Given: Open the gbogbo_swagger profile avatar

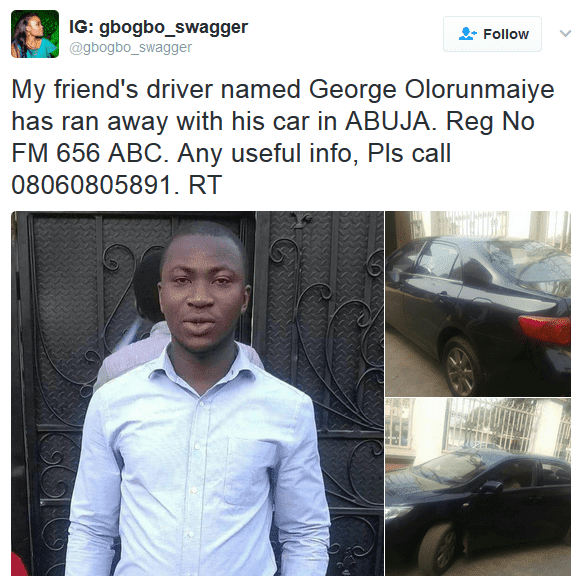Looking at the screenshot, I should point(35,34).
